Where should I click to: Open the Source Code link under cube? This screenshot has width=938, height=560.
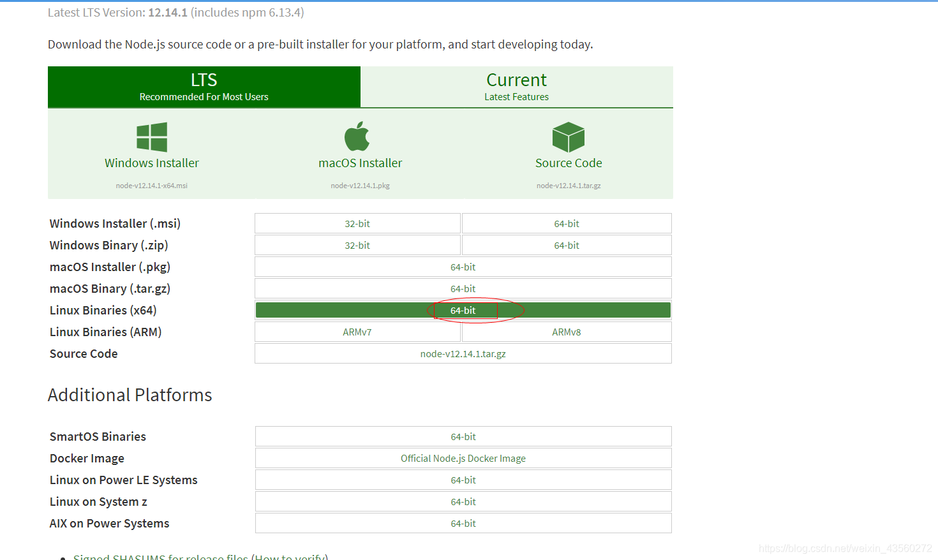click(x=569, y=163)
